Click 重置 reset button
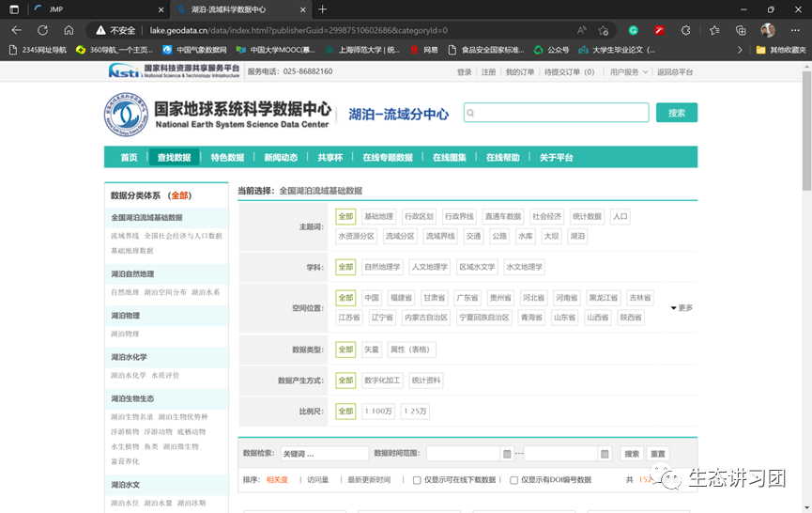 pyautogui.click(x=658, y=454)
